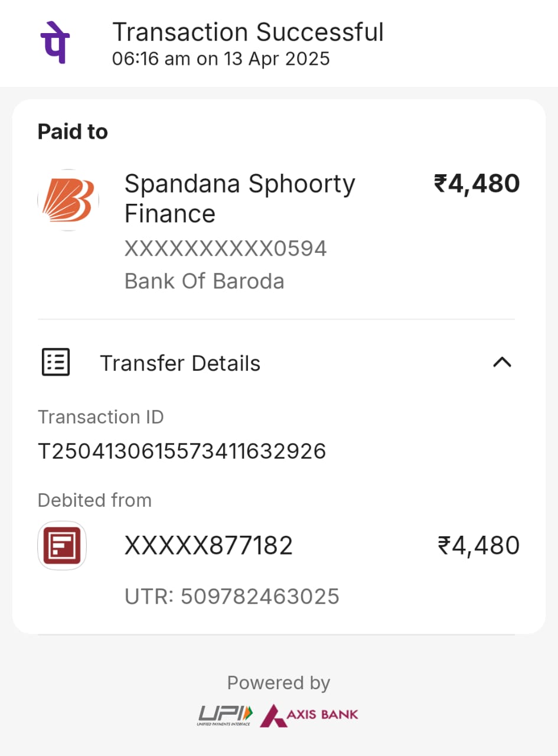
Task: Click the masked account XXXXXXXXXX0594
Action: [x=226, y=249]
